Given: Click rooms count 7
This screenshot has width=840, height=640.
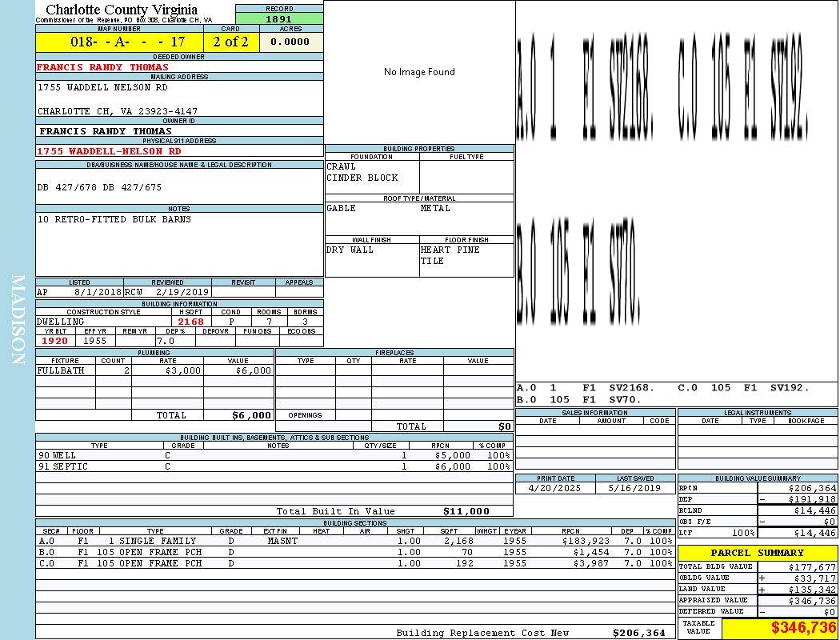Looking at the screenshot, I should (269, 322).
